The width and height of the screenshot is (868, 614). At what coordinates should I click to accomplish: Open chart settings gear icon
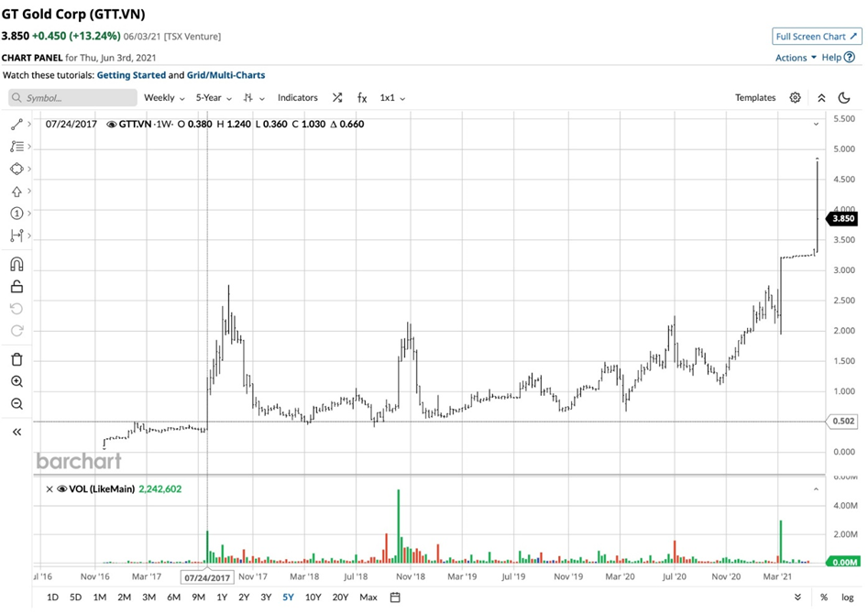(x=796, y=98)
